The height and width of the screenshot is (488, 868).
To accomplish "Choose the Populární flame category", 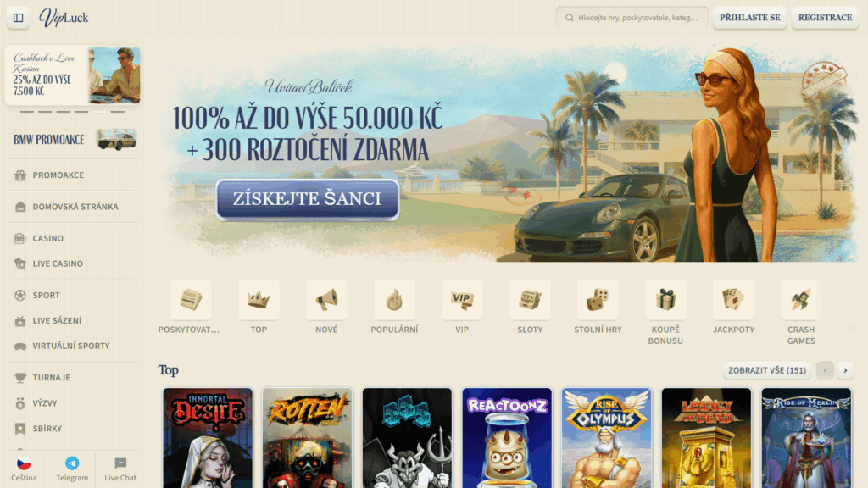I will [x=394, y=299].
